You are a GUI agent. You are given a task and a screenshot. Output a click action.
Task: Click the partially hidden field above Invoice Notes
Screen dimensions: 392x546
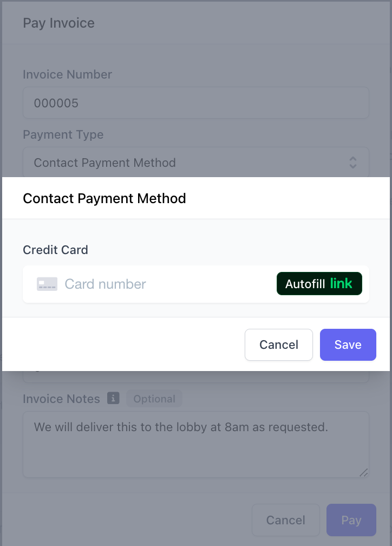(195, 377)
